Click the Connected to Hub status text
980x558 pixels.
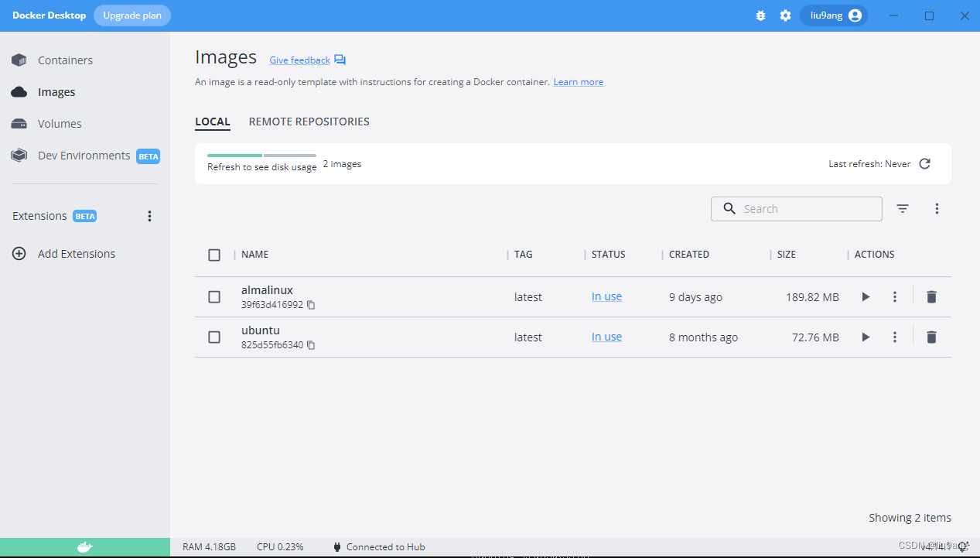tap(386, 547)
